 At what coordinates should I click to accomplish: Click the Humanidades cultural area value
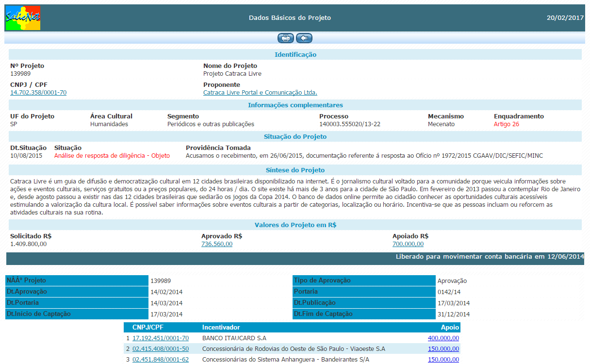pos(109,124)
